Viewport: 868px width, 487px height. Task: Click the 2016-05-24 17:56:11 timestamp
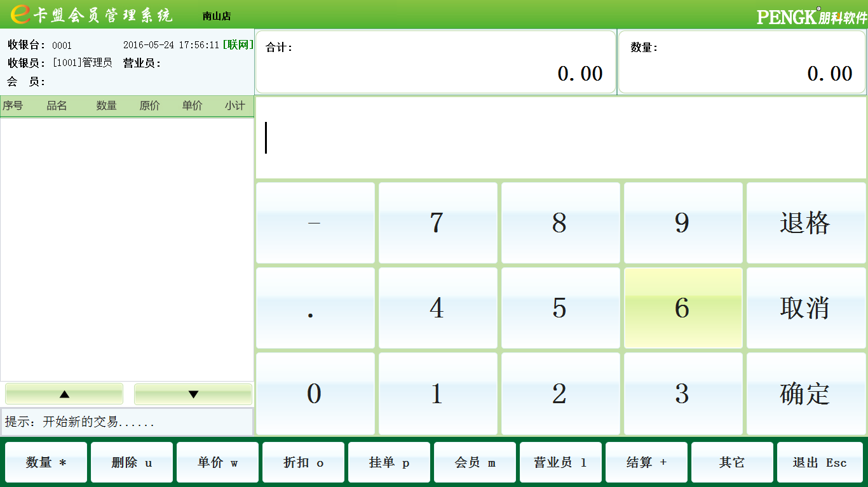171,45
